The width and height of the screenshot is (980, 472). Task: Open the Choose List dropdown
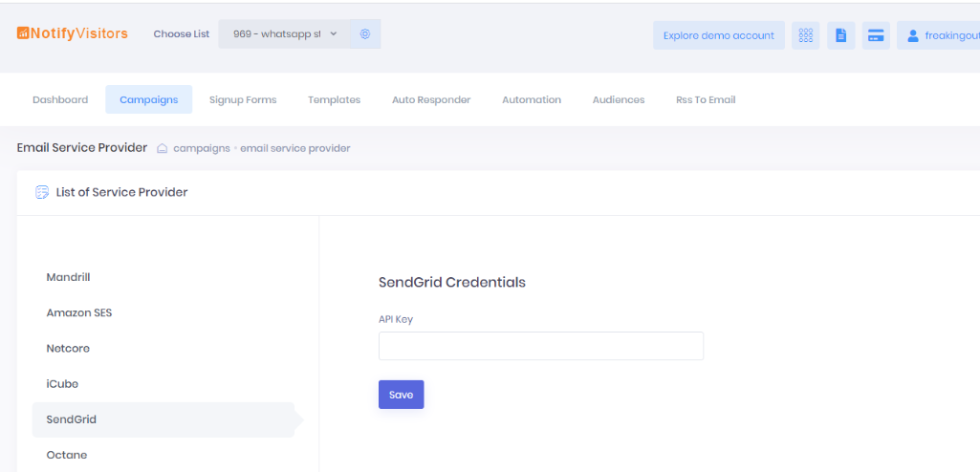click(284, 33)
